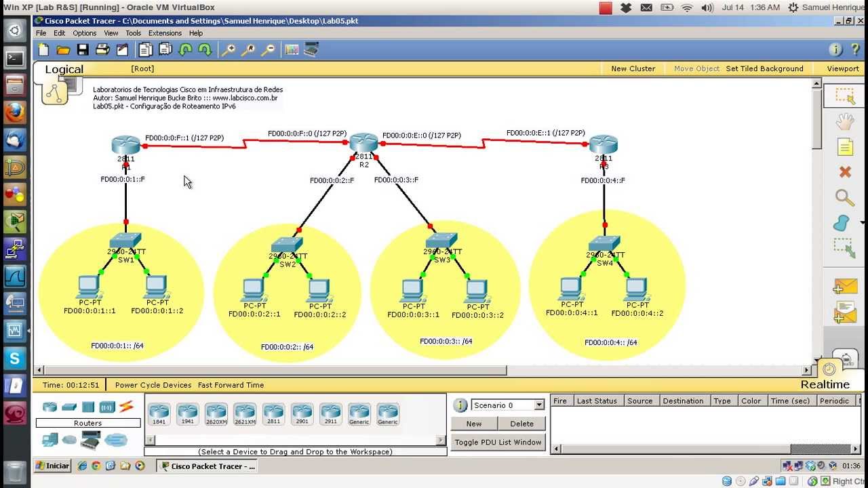Open the Edit menu

click(60, 33)
